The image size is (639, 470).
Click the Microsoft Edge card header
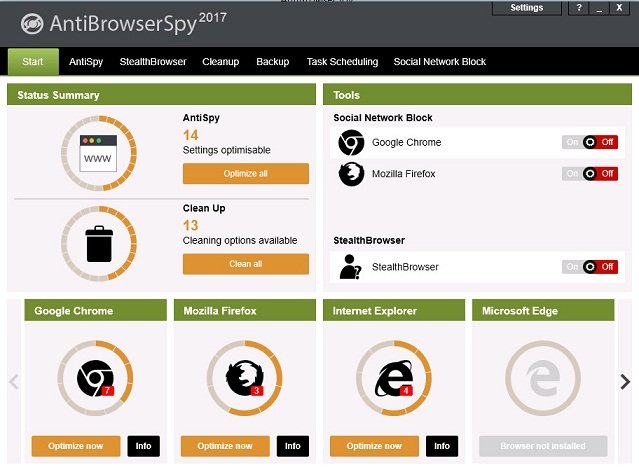tap(543, 311)
